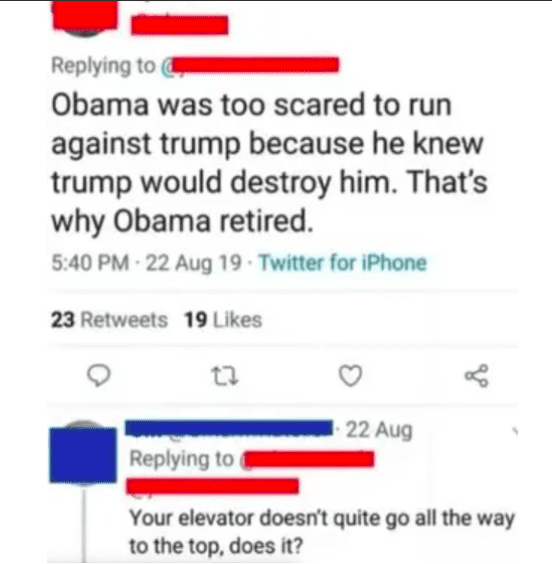Viewport: 552px width, 564px height.
Task: Open the redacted author name at top
Action: (x=179, y=26)
